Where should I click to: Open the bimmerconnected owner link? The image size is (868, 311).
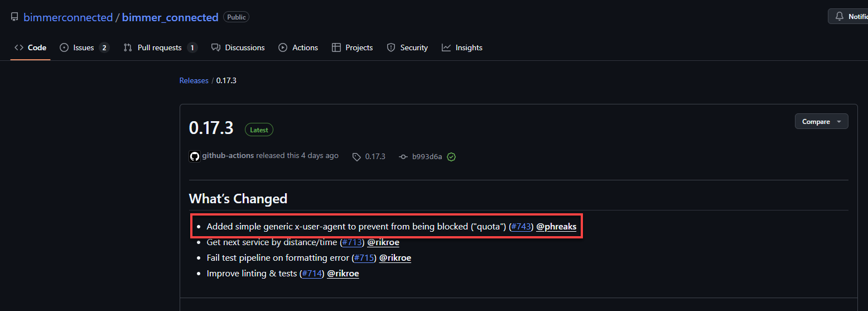click(68, 17)
